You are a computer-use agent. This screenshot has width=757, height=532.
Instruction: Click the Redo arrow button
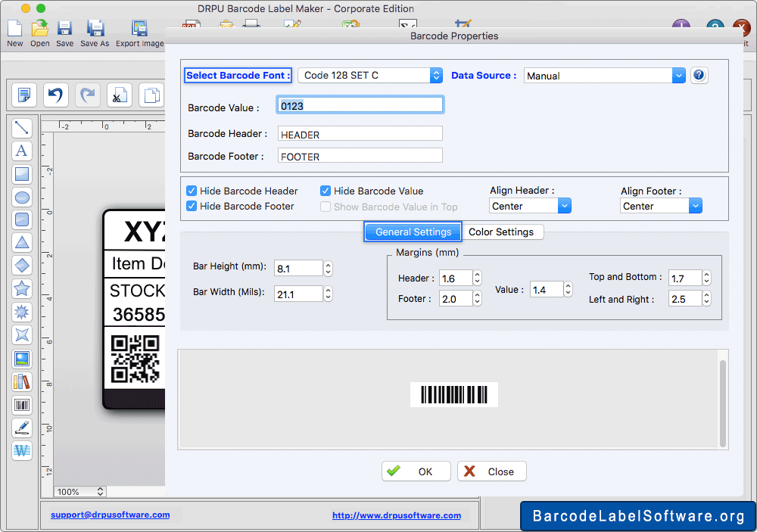point(87,95)
